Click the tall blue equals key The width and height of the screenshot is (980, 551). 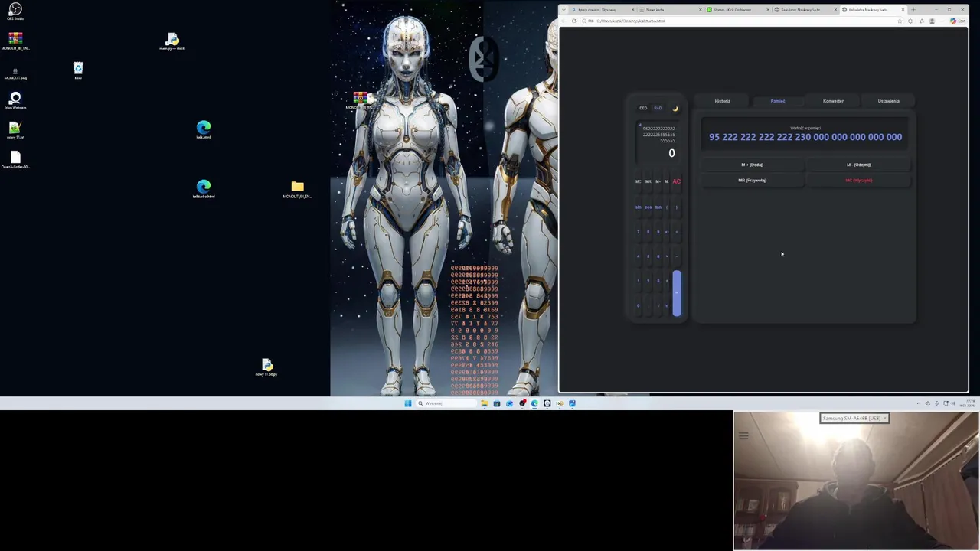[676, 293]
